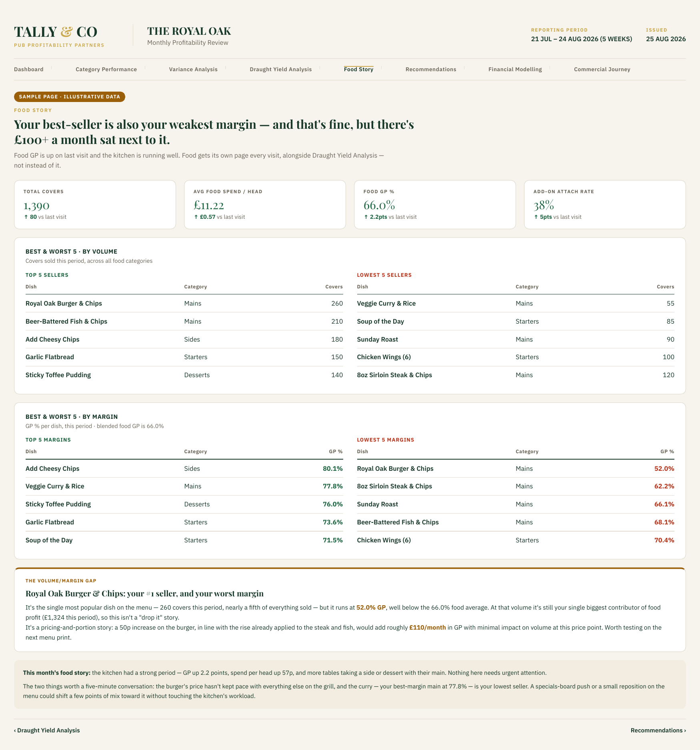Click the previous page Draught Yield Analysis link
The height and width of the screenshot is (750, 700).
[x=47, y=730]
